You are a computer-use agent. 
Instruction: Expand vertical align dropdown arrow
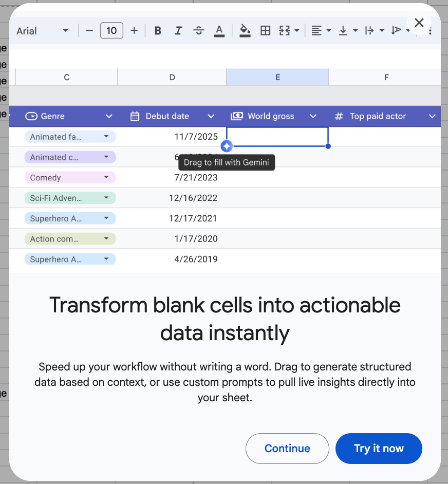click(356, 30)
